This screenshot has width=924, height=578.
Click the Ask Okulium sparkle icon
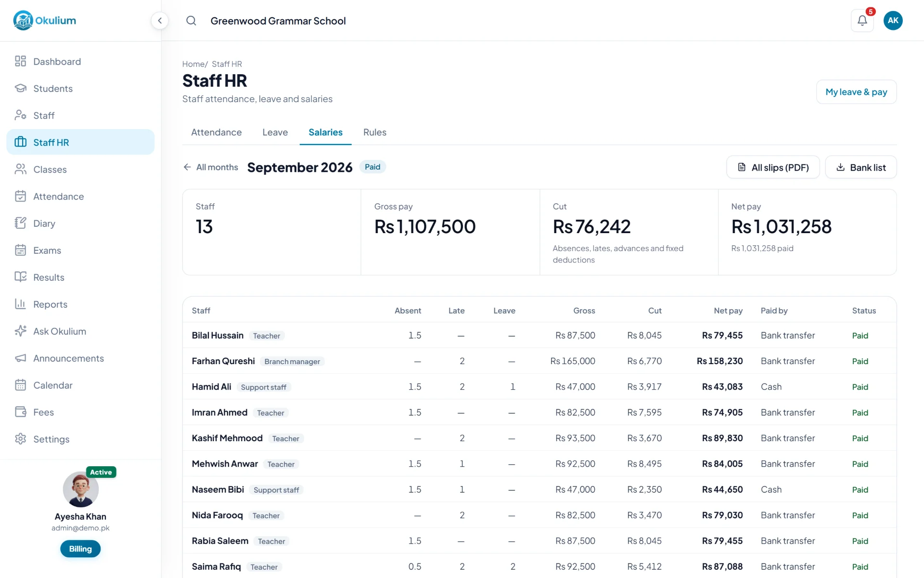click(20, 331)
